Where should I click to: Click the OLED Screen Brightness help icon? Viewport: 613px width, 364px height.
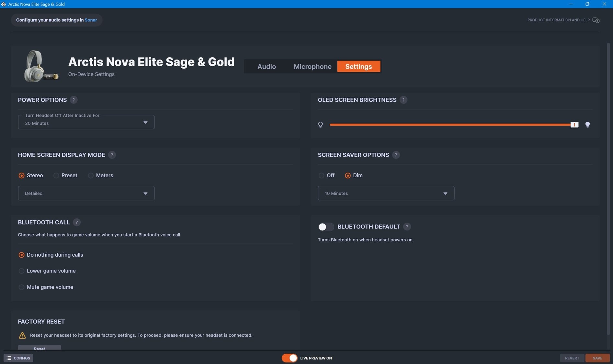click(x=403, y=100)
